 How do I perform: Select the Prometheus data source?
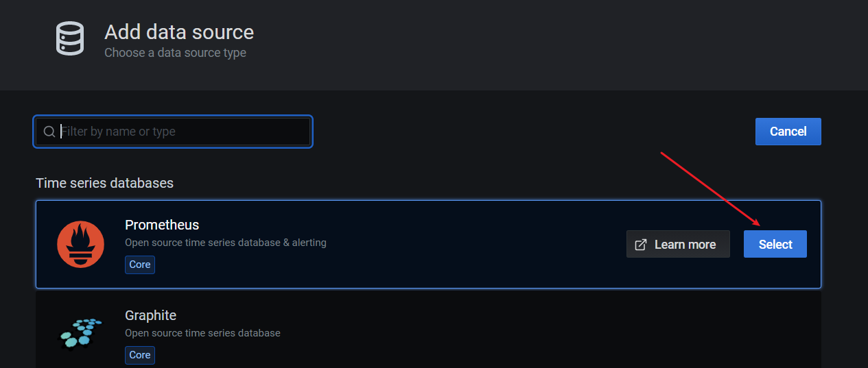[x=775, y=244]
